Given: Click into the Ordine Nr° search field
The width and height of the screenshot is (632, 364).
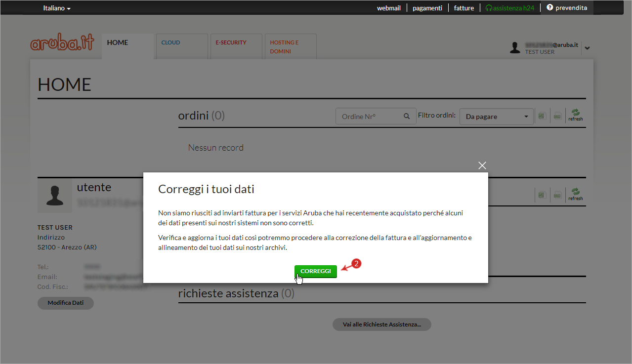Looking at the screenshot, I should (368, 117).
